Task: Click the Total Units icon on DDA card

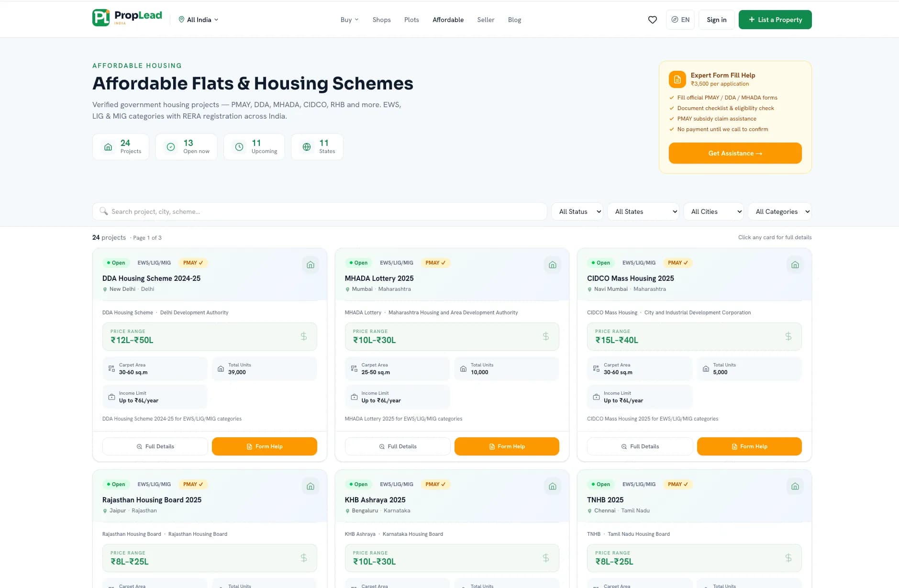Action: [221, 368]
